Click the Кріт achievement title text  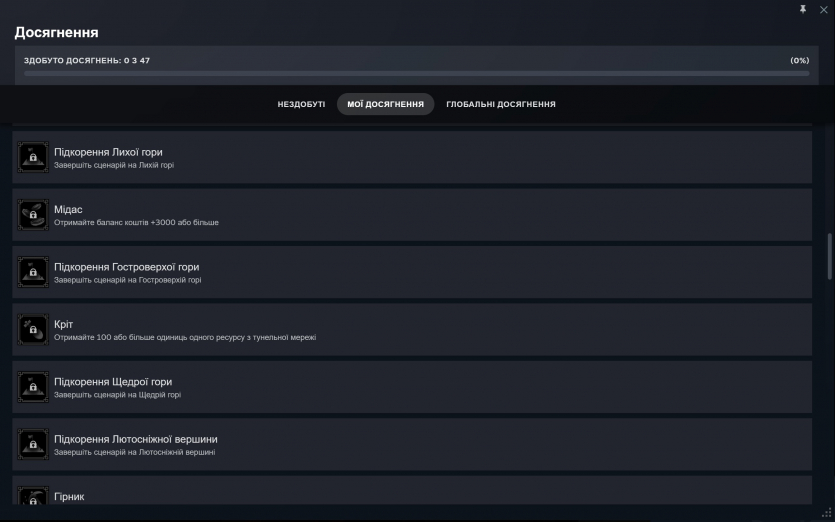[x=63, y=324]
